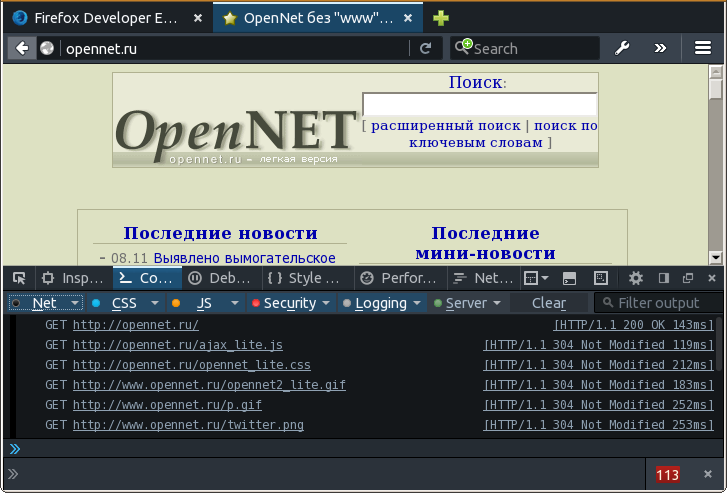Close the Firefox Developer Edition tab
The image size is (727, 493).
pyautogui.click(x=198, y=18)
